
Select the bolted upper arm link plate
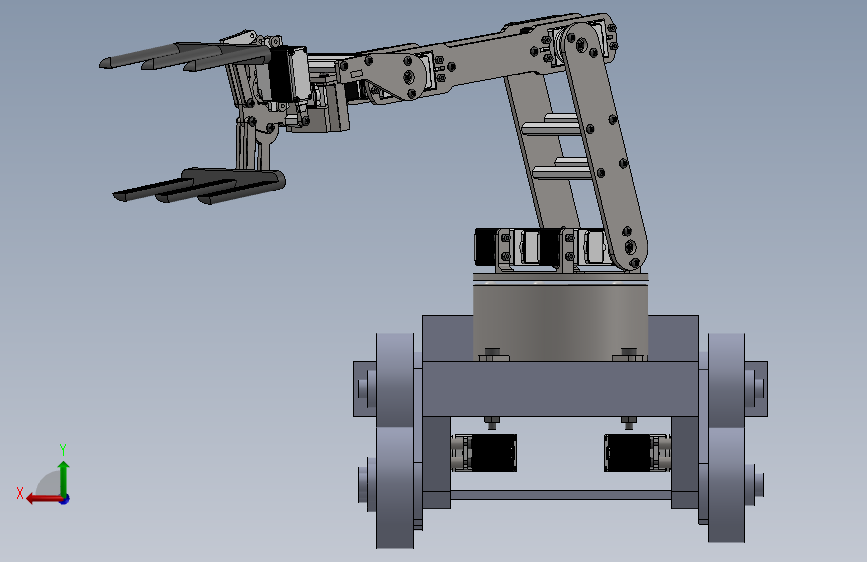[605, 147]
